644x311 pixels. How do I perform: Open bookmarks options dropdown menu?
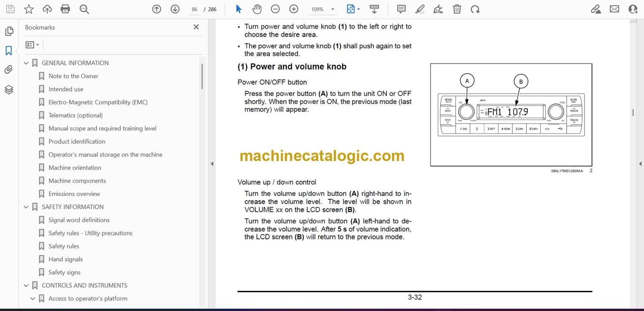click(32, 45)
